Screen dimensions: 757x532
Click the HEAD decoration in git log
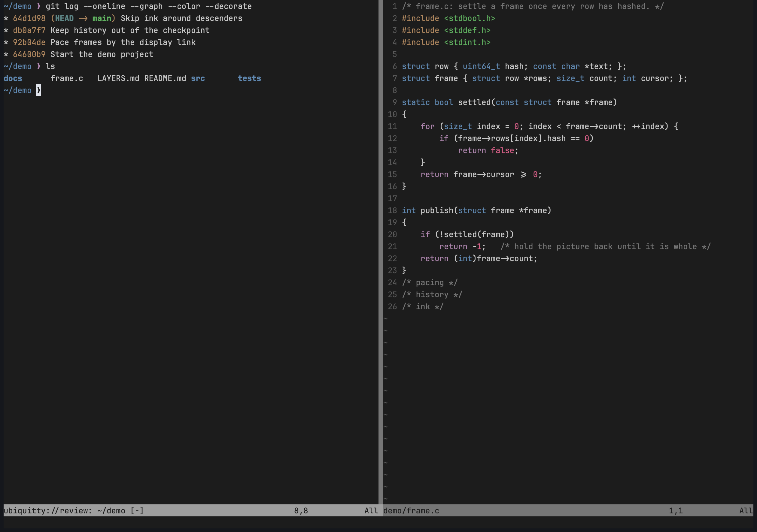(64, 18)
